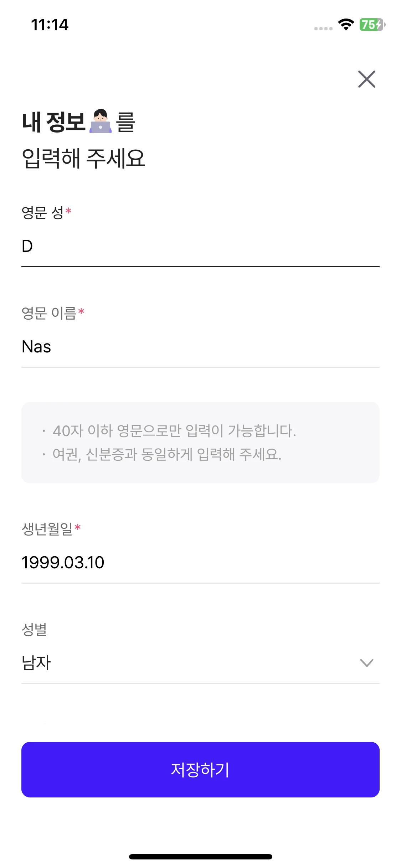Expand gender options with the chevron arrow
401x868 pixels.
[x=366, y=663]
